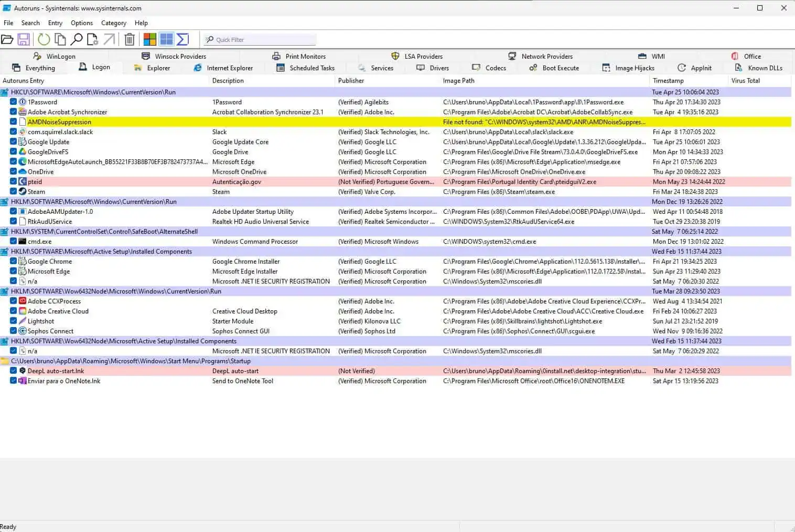This screenshot has width=795, height=532.
Task: Click the Save floppy disk icon
Action: pos(24,39)
